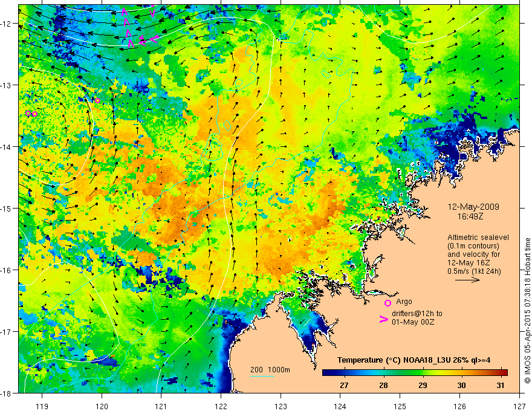Click the latitude axis label '-18'
The image size is (532, 411).
click(7, 393)
